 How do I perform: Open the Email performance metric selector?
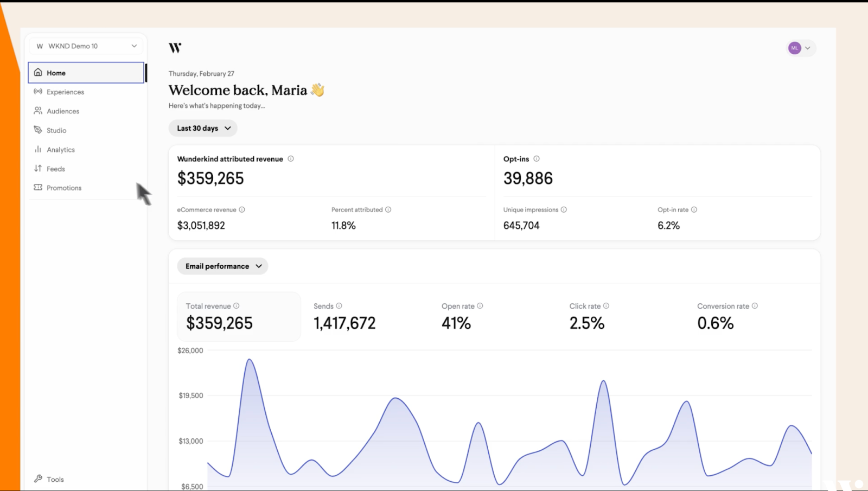(x=222, y=266)
